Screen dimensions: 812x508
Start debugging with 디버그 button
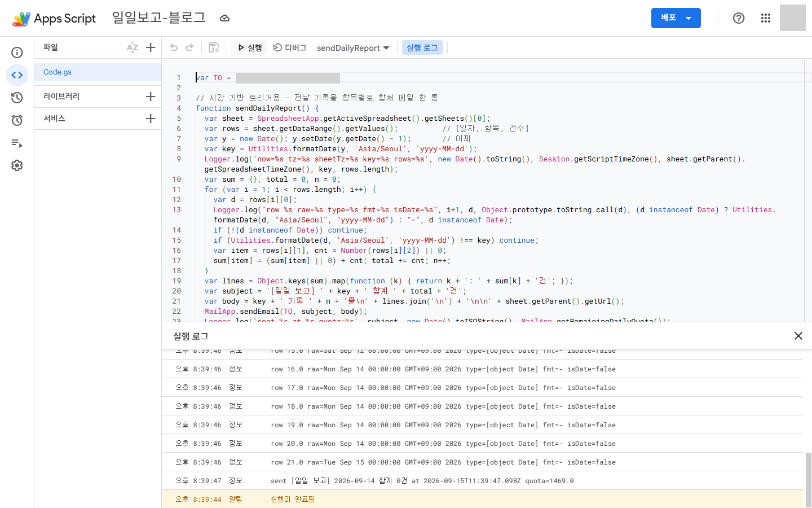pyautogui.click(x=290, y=48)
